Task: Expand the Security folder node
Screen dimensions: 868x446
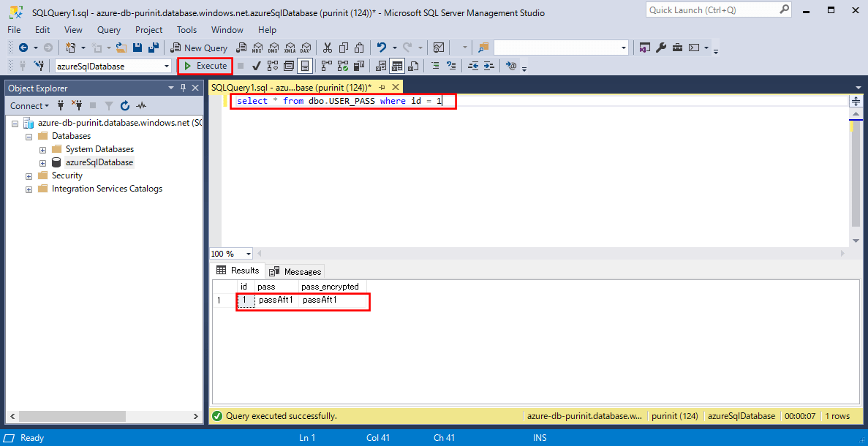Action: click(29, 176)
